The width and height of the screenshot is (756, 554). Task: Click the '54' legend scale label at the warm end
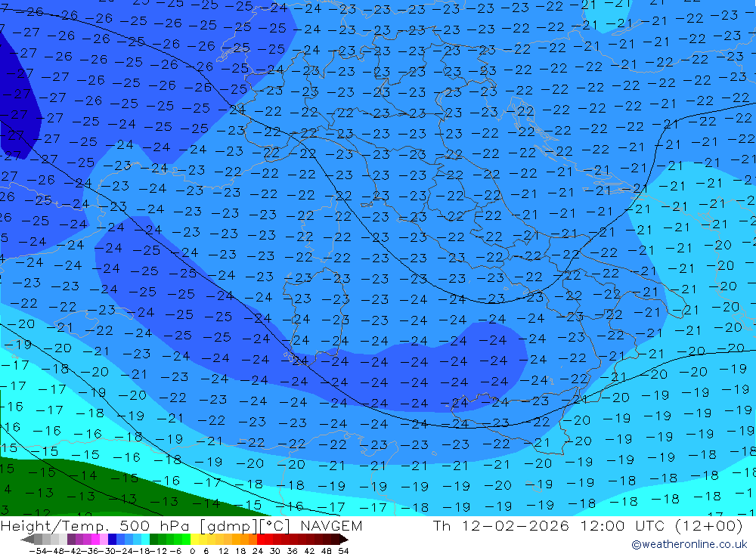click(x=343, y=551)
